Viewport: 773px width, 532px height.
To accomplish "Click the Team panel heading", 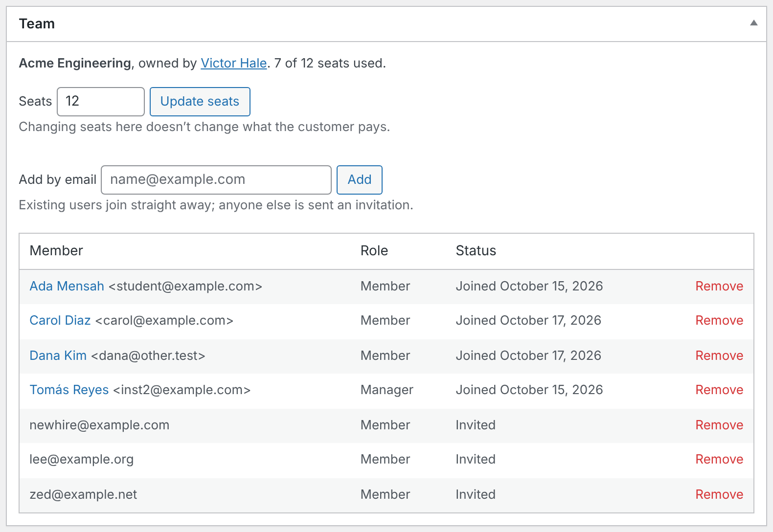I will 37,23.
